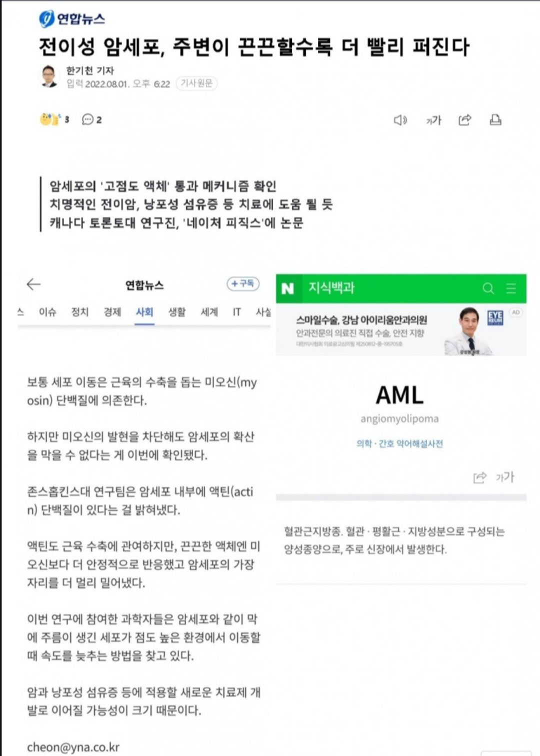The width and height of the screenshot is (540, 756).
Task: Switch to the 경제 tab
Action: point(112,312)
